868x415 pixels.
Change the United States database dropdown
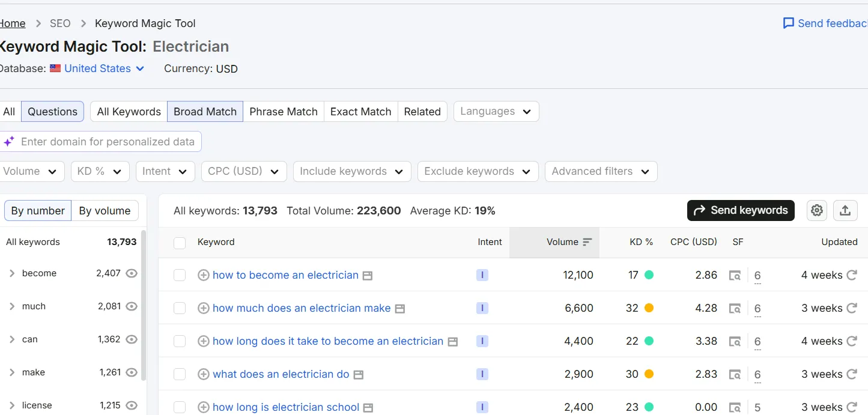97,68
